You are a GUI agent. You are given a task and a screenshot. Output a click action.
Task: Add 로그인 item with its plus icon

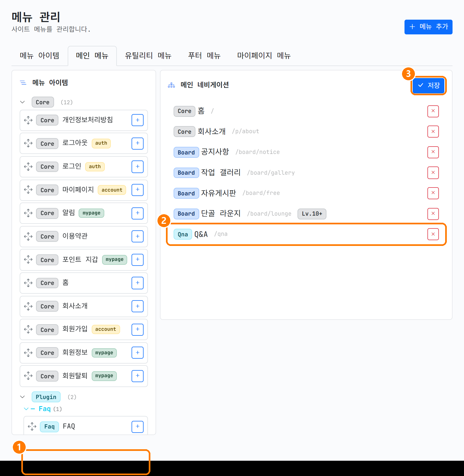138,166
